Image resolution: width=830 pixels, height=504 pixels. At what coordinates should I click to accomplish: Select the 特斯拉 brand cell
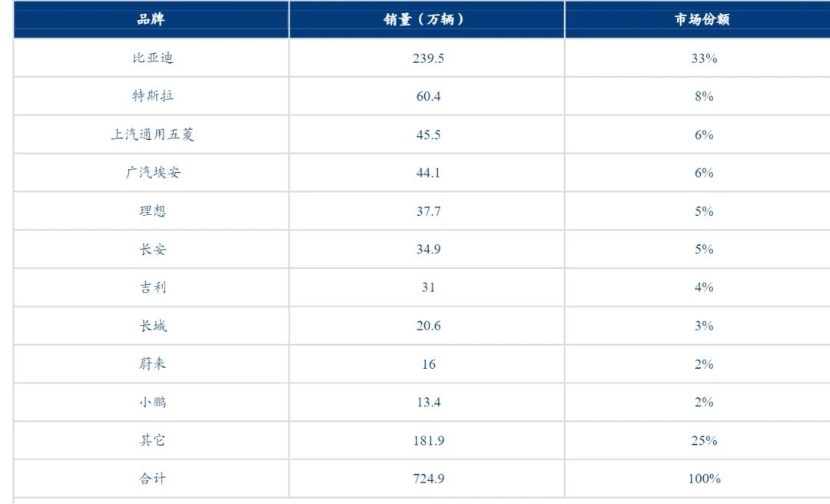[152, 96]
